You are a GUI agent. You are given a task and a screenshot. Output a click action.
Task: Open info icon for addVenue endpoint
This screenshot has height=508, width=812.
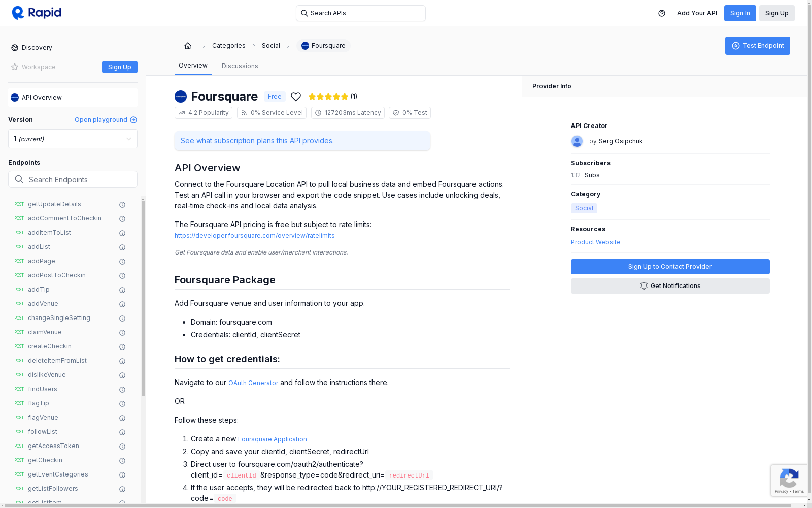coord(122,304)
